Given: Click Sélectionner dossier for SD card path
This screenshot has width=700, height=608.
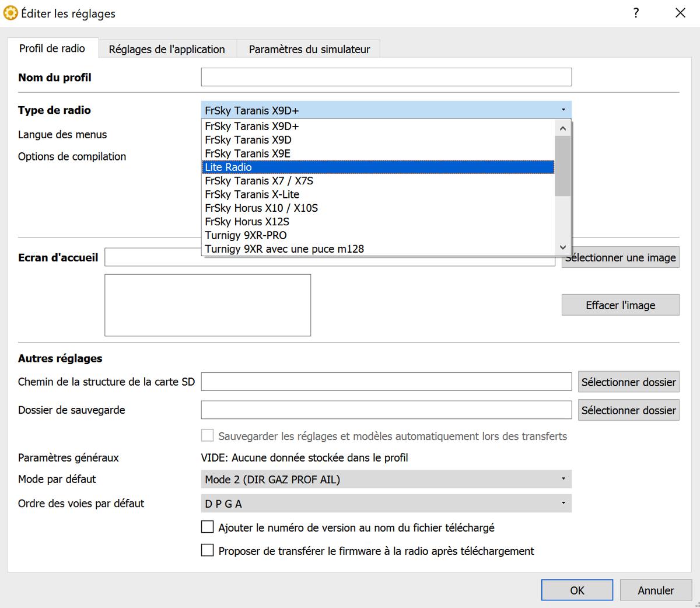Looking at the screenshot, I should (629, 382).
